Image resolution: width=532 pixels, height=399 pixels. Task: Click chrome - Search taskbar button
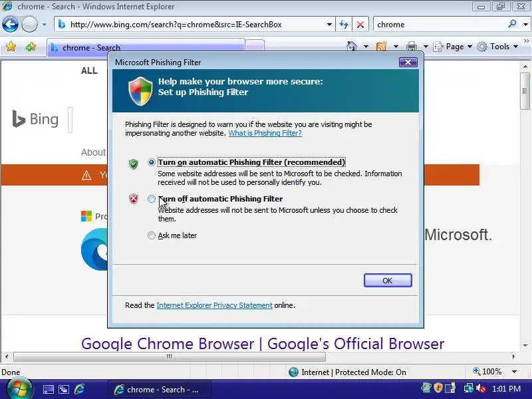click(160, 390)
